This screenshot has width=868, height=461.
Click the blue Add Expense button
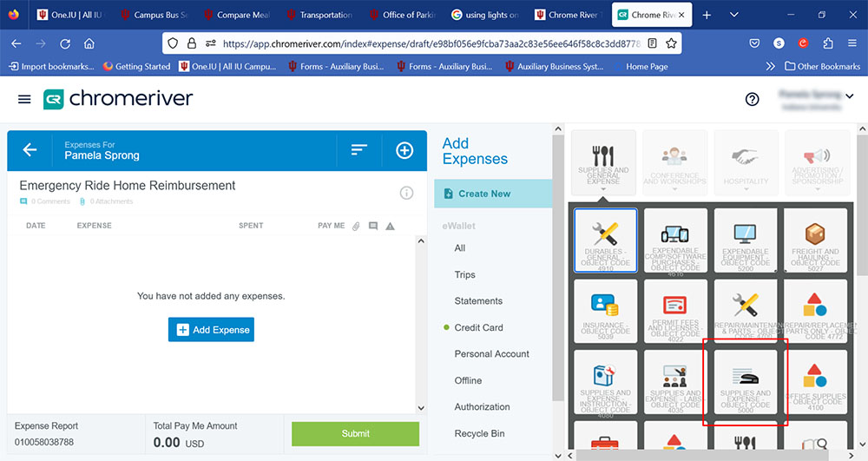click(211, 329)
